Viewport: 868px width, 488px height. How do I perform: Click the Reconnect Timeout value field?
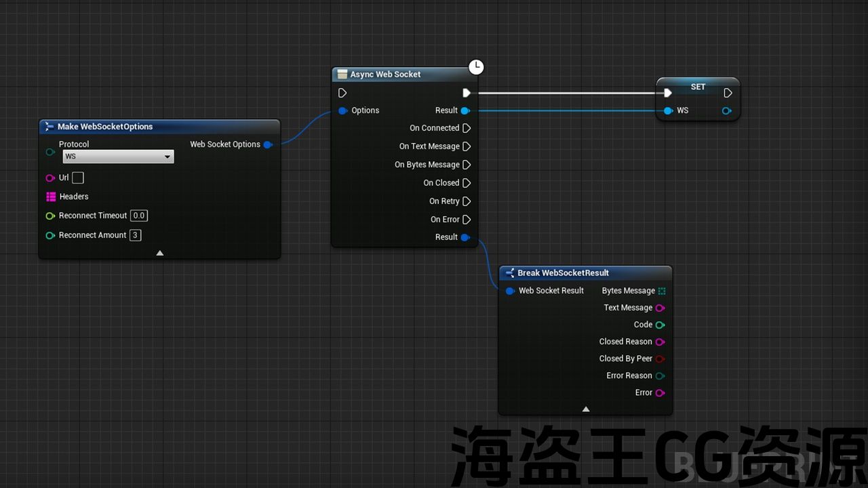point(139,216)
